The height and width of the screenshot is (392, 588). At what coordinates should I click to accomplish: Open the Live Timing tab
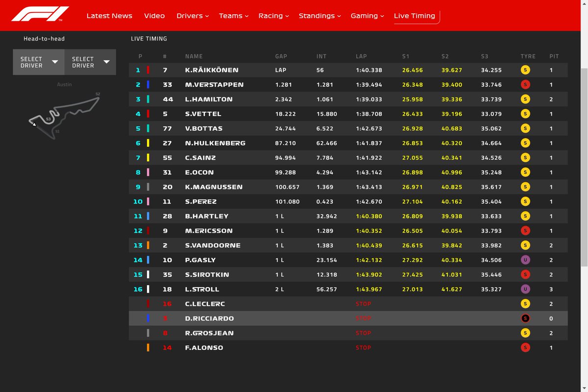point(415,16)
